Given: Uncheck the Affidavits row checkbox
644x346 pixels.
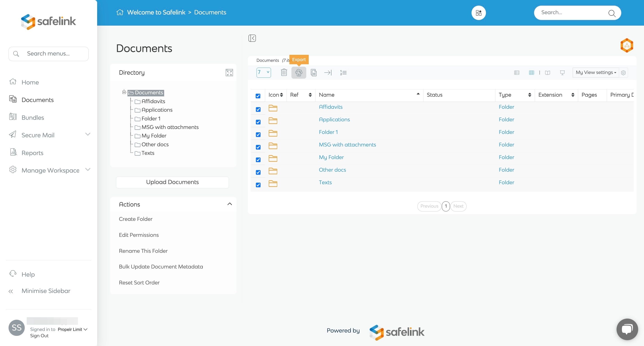Looking at the screenshot, I should pos(258,109).
